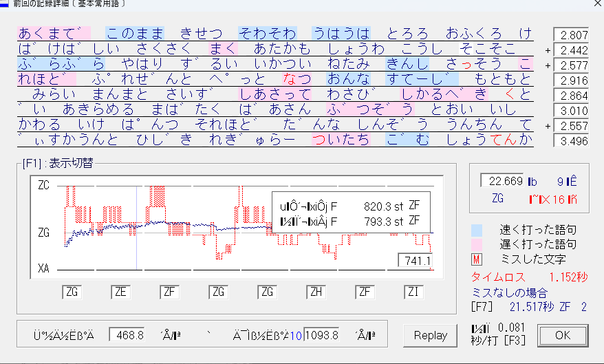Click the word みらい

(x=54, y=94)
